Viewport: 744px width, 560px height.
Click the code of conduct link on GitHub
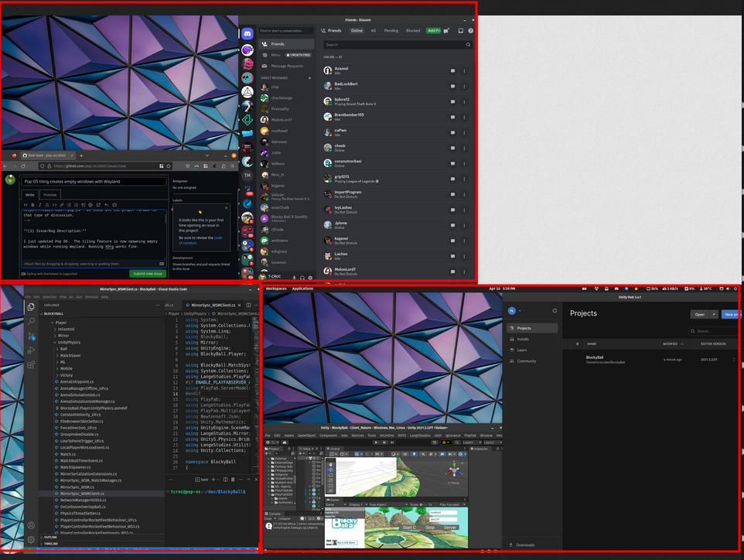(218, 237)
